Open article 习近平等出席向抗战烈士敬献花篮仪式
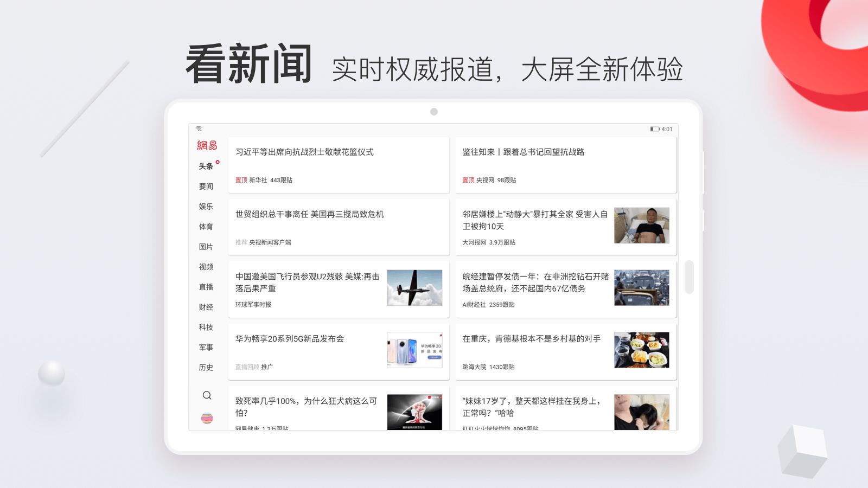Image resolution: width=868 pixels, height=488 pixels. coord(304,152)
